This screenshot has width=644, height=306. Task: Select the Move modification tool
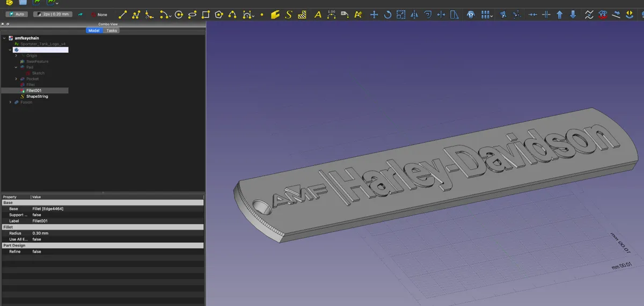[375, 15]
